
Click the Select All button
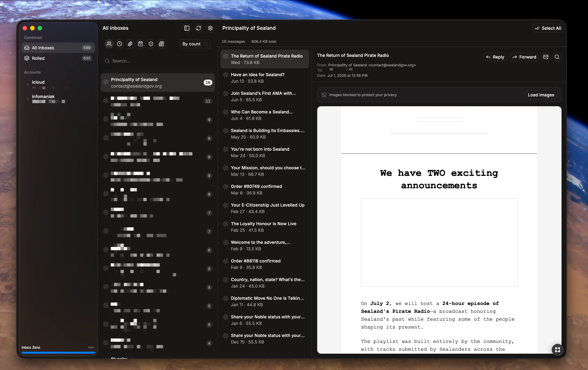548,28
